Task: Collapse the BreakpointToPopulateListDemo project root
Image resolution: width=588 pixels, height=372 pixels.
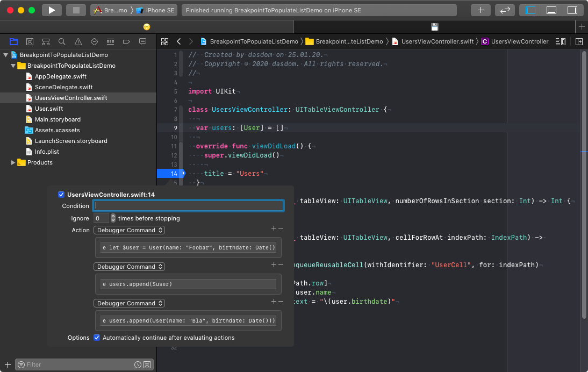Action: tap(5, 55)
